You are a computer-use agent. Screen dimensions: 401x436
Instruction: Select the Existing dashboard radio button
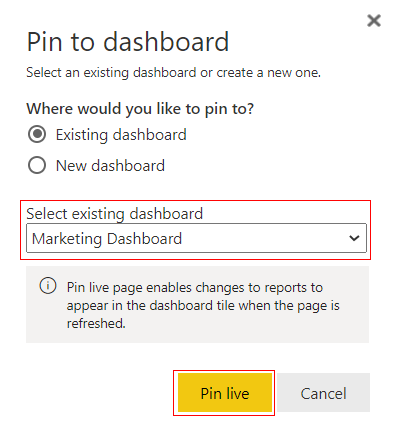coord(37,134)
